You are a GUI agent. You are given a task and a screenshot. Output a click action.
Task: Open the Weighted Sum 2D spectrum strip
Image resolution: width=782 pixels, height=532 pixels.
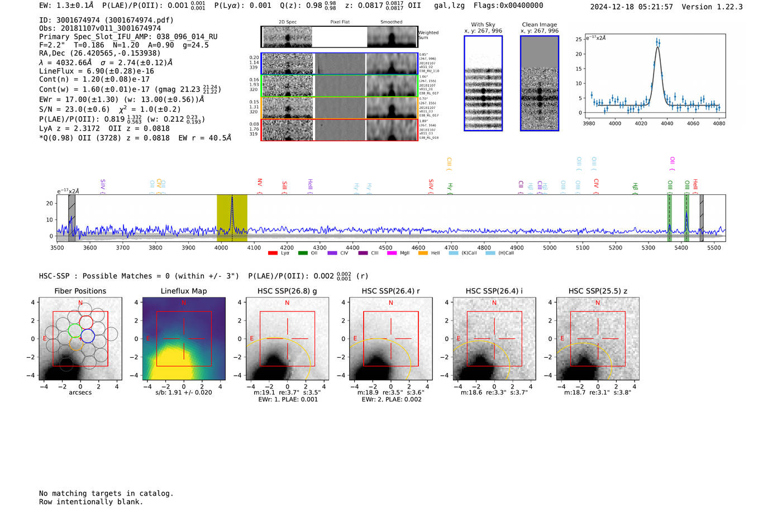(340, 37)
